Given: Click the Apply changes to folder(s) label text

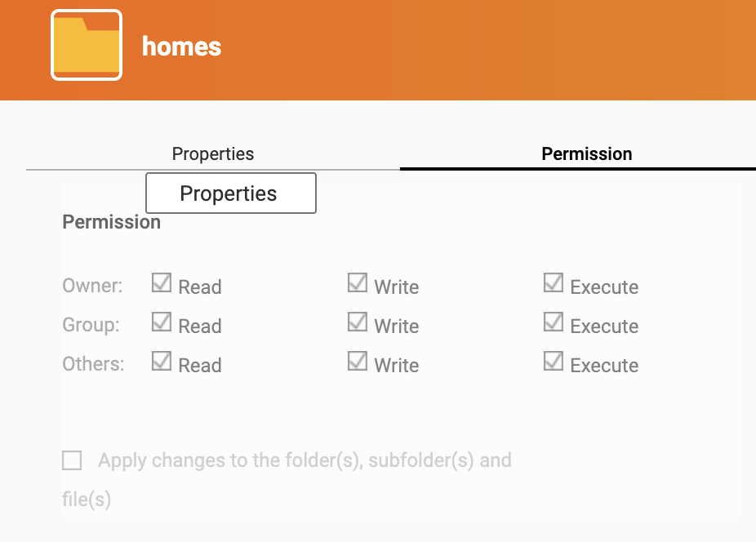Looking at the screenshot, I should point(287,480).
